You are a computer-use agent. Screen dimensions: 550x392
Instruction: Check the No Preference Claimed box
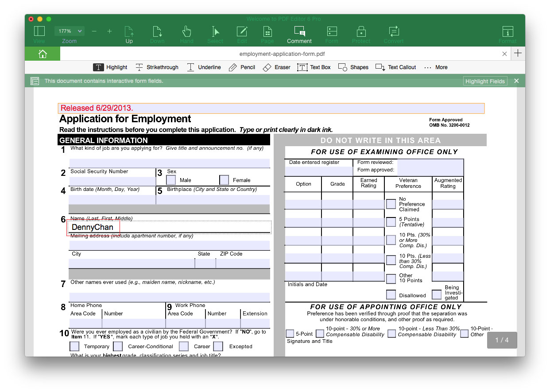pos(391,204)
